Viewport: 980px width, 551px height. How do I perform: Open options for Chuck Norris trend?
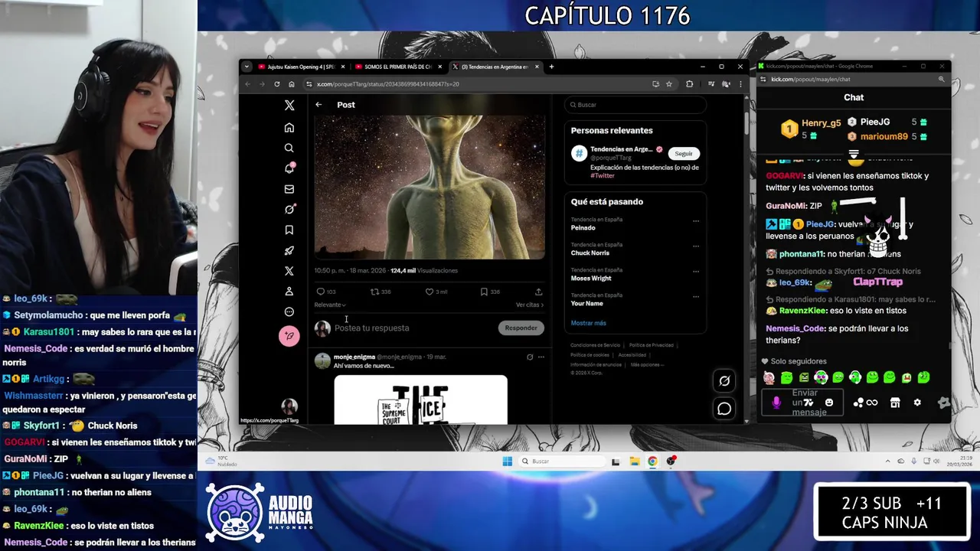tap(696, 246)
